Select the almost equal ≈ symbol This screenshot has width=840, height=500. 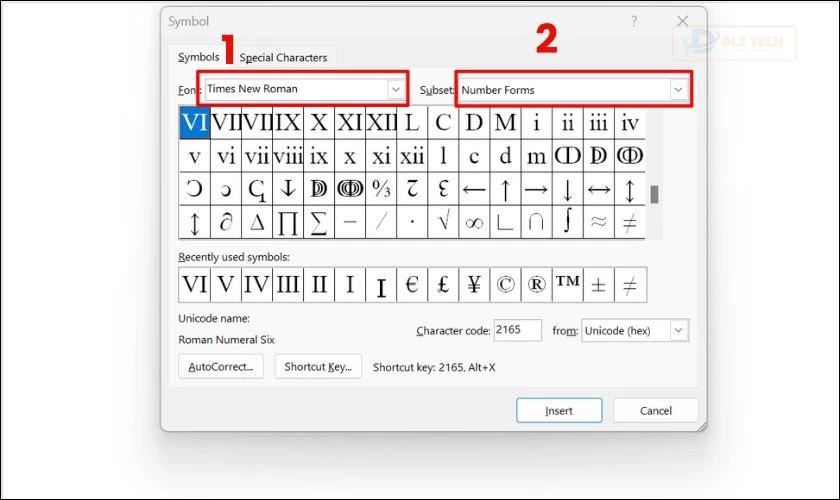click(598, 222)
